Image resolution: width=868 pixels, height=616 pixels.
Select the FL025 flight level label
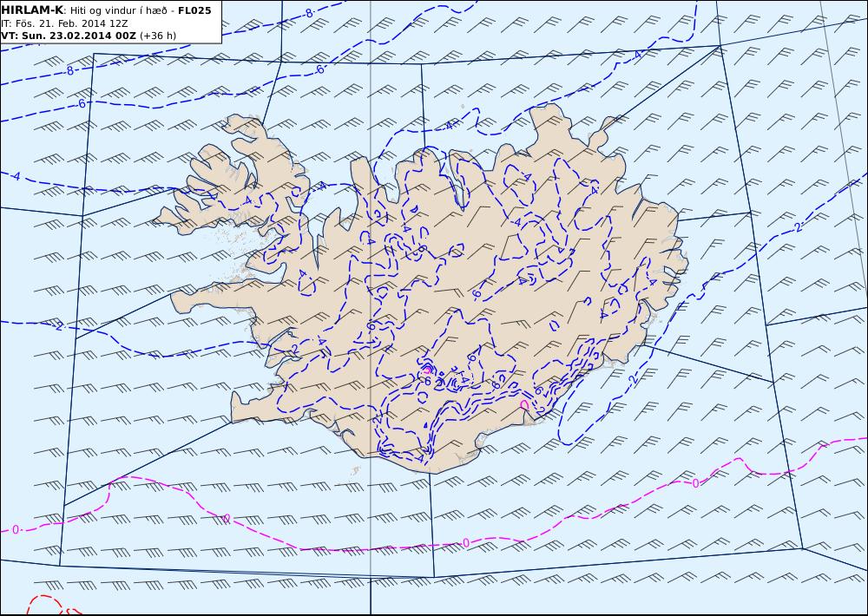click(194, 10)
